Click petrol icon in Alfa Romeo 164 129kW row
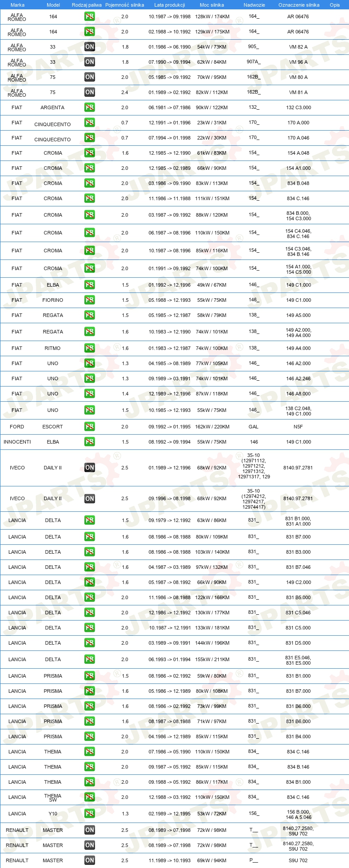 (90, 32)
